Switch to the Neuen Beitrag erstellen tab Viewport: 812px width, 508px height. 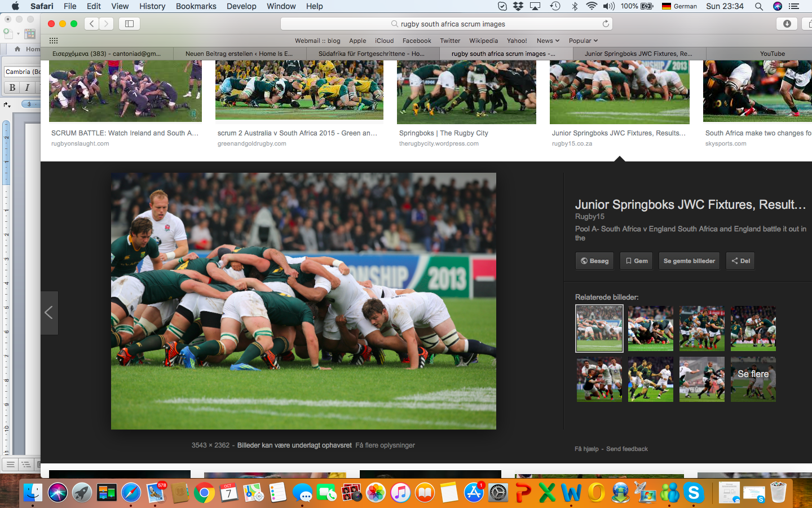click(x=240, y=54)
